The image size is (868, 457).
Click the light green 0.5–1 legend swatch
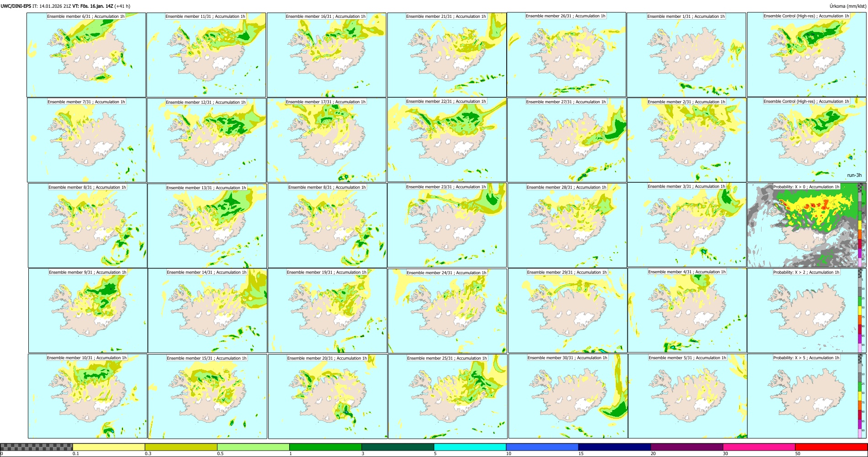[253, 447]
